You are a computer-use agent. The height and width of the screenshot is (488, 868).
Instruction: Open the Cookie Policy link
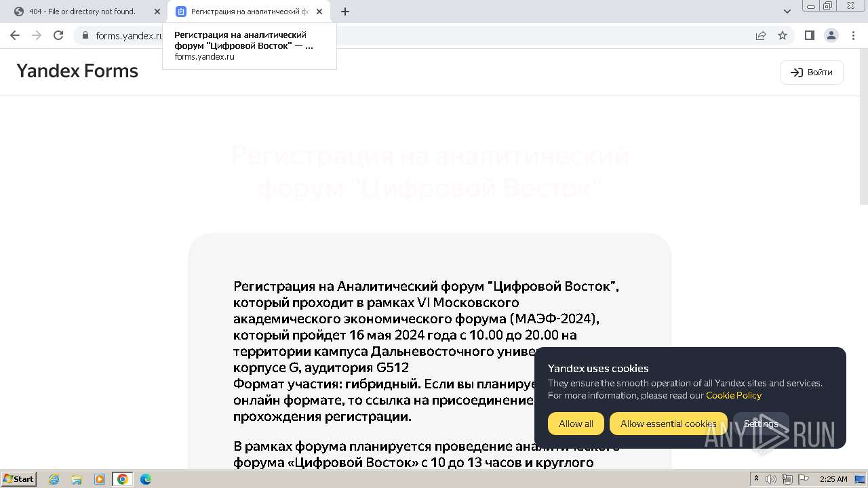[x=734, y=395]
